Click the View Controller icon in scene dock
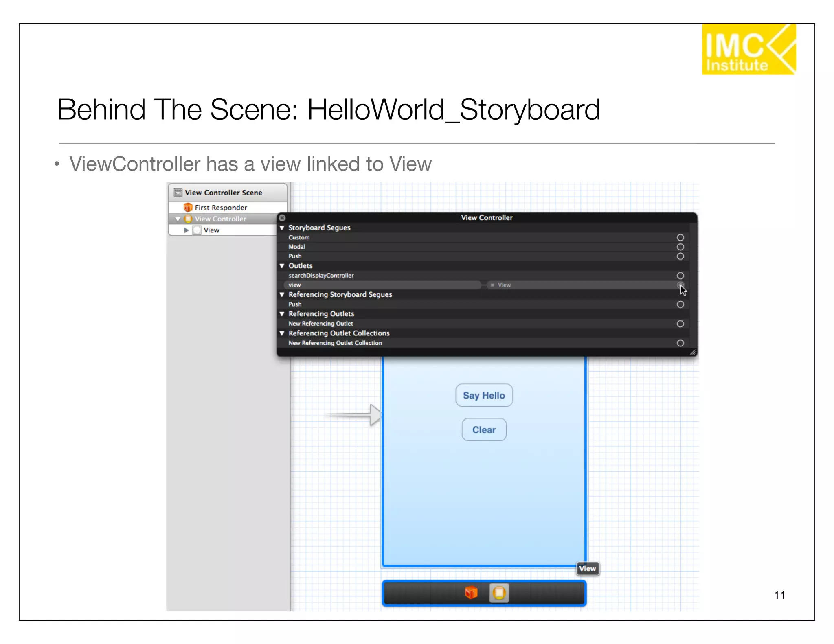834x644 pixels. [x=499, y=593]
